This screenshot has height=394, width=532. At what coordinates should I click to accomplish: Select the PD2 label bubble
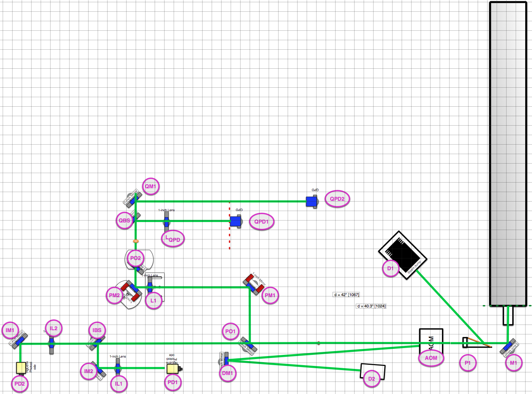coord(19,384)
